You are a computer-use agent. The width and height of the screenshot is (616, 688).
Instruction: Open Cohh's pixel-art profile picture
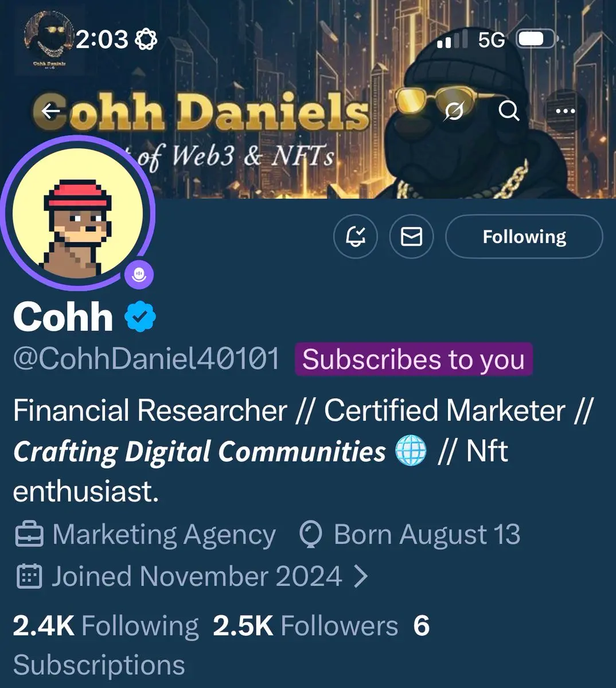point(77,212)
